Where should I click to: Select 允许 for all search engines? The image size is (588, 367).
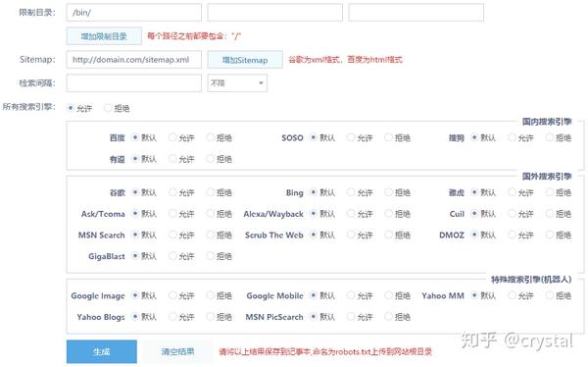pyautogui.click(x=71, y=108)
